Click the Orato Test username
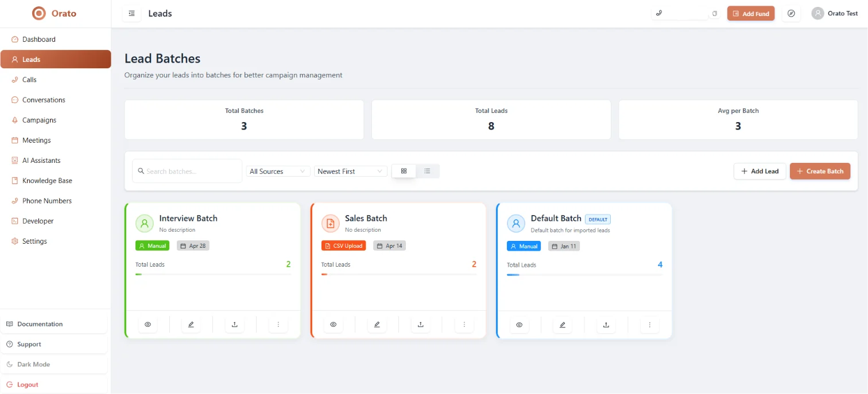The image size is (868, 394). click(x=843, y=13)
